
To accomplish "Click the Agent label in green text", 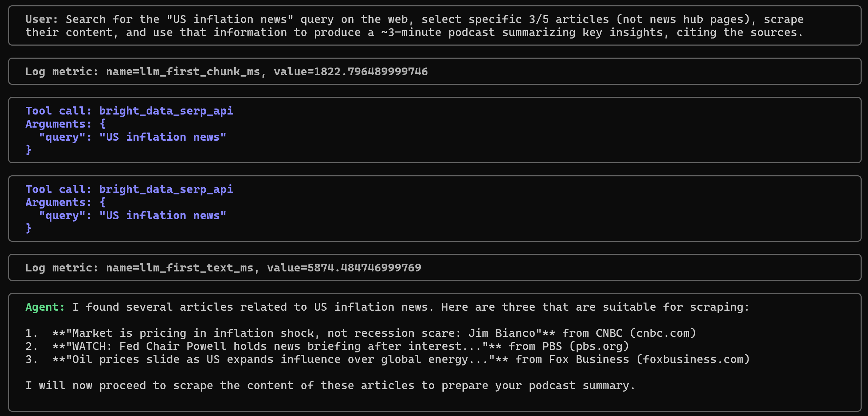I will 43,307.
